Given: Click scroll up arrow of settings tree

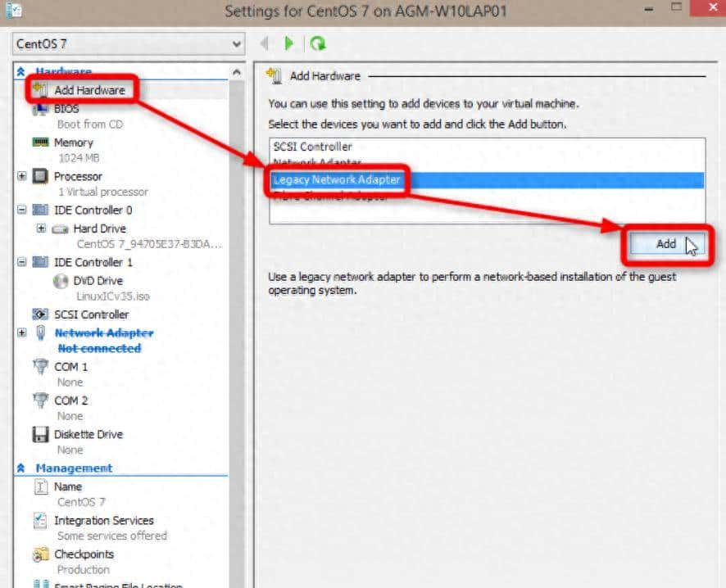Looking at the screenshot, I should [237, 72].
